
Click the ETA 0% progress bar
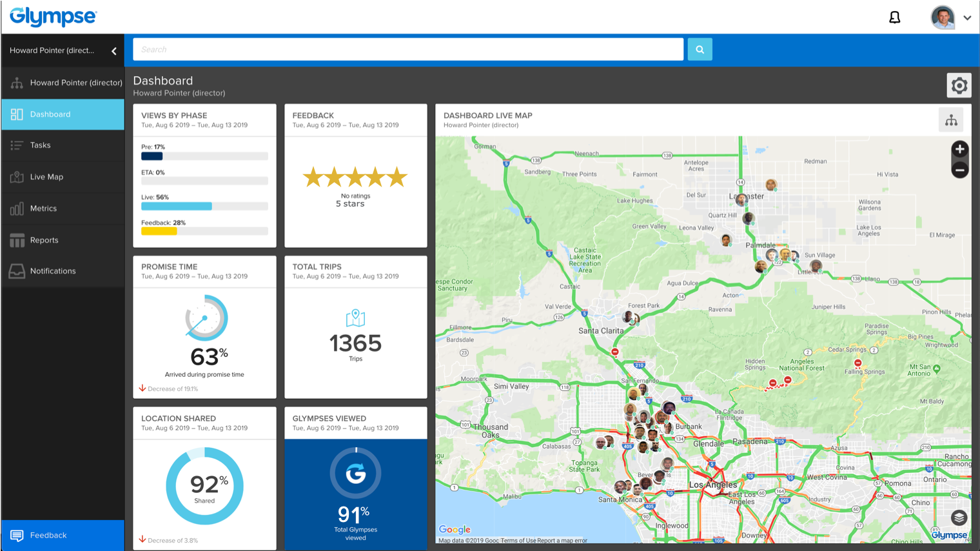(204, 181)
